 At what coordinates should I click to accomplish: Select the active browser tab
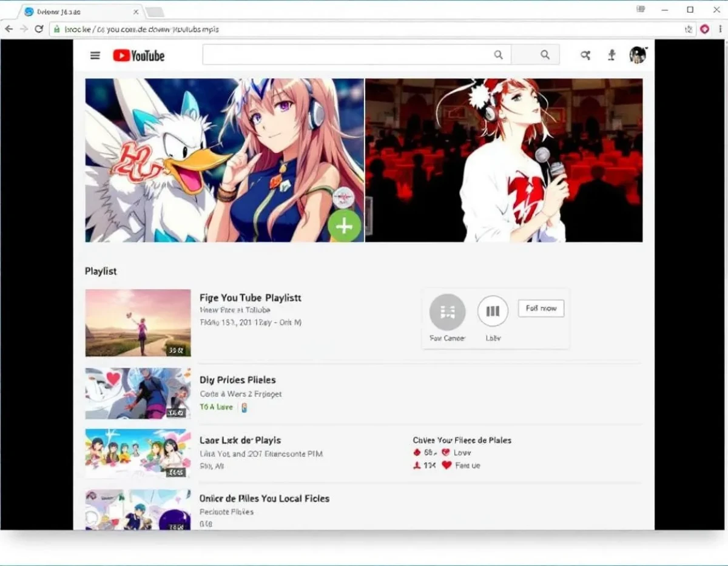pos(81,12)
